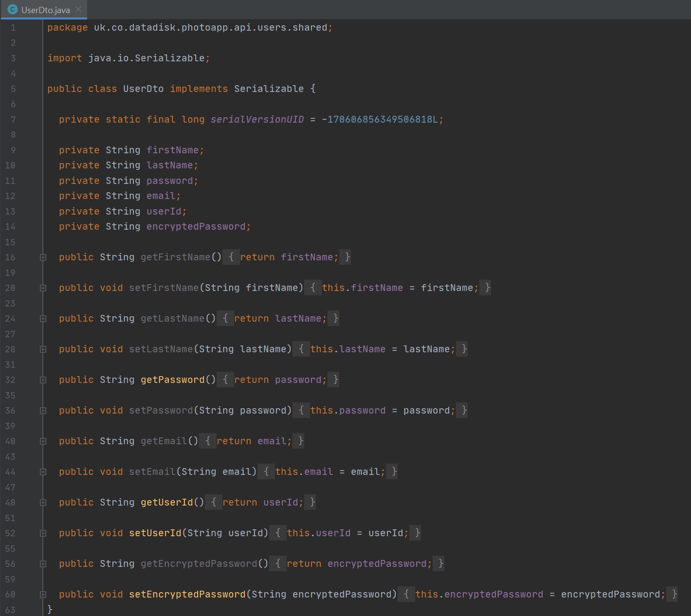Unfold the getPassword method body
The width and height of the screenshot is (691, 616).
coord(43,380)
